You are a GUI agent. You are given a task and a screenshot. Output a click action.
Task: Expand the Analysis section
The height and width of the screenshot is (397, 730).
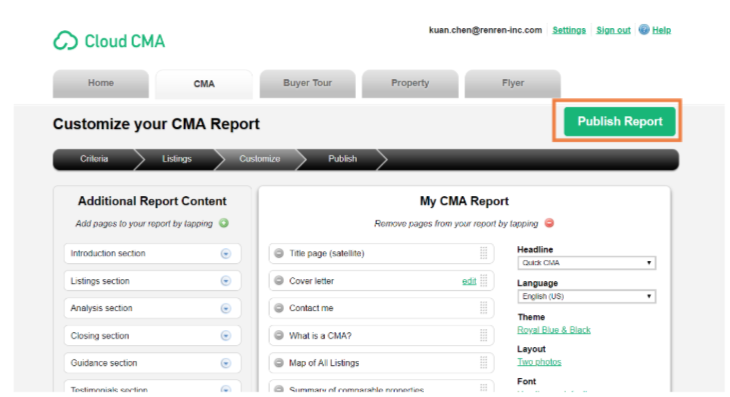point(226,309)
